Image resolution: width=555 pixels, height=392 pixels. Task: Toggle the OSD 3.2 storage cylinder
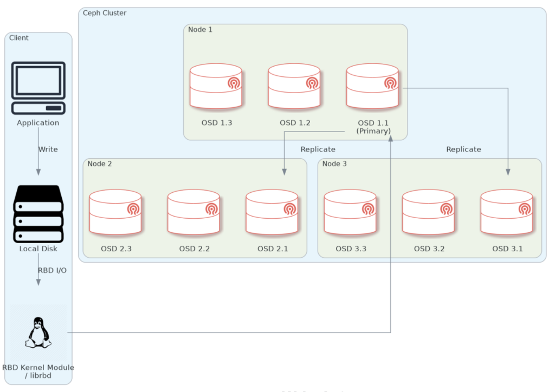coord(428,212)
